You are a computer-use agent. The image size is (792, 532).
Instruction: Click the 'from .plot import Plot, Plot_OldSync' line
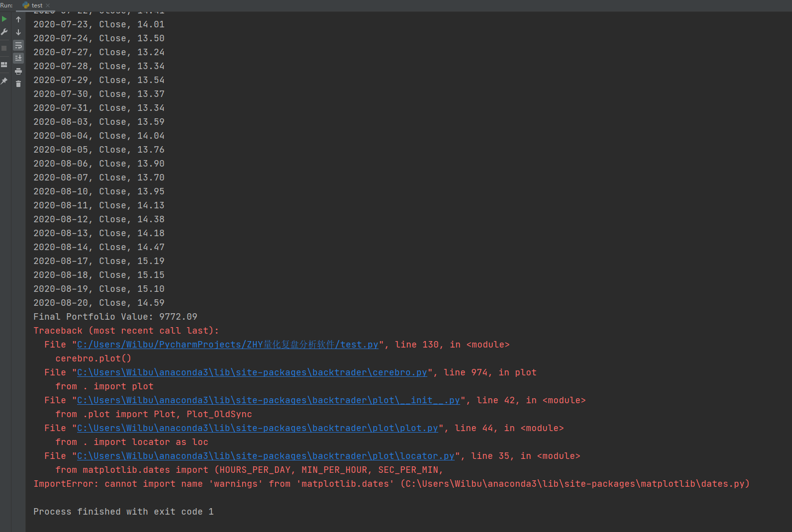click(x=154, y=414)
